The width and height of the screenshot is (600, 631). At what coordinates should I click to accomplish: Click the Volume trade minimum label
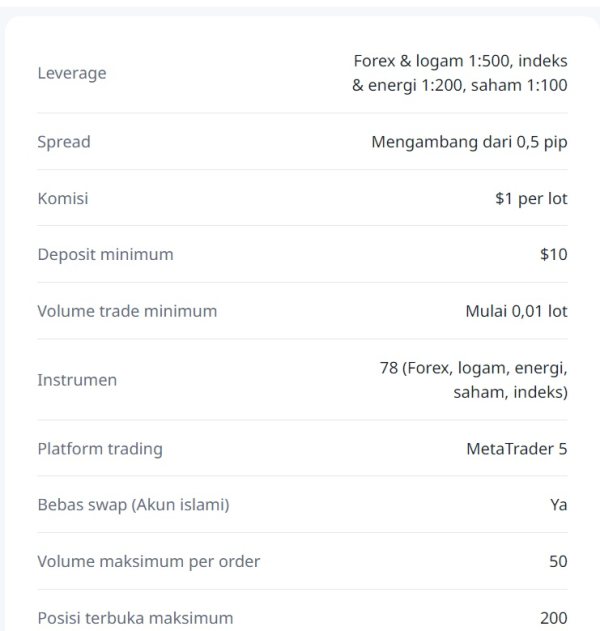127,311
